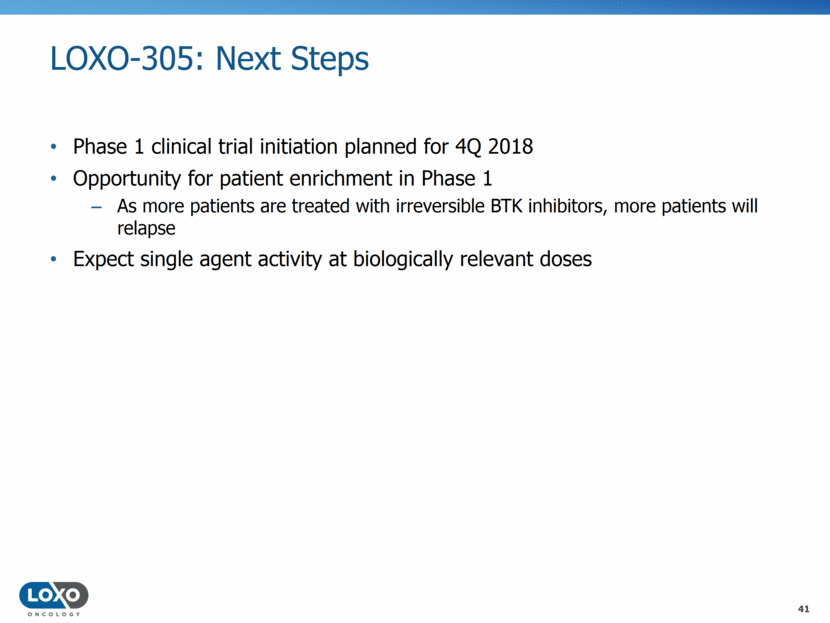Select the Phase 1 clinical trial initiation bullet
Screen dimensions: 830x623
(x=302, y=147)
